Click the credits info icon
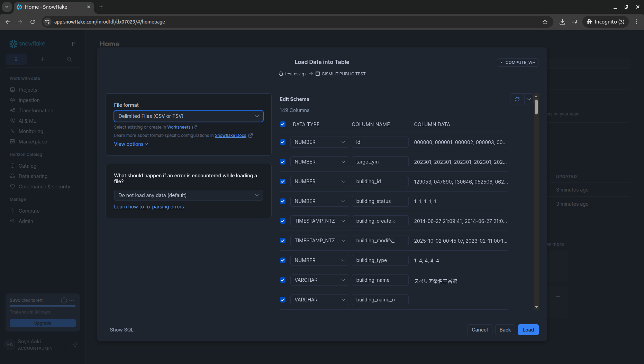The height and width of the screenshot is (364, 644). tap(64, 300)
